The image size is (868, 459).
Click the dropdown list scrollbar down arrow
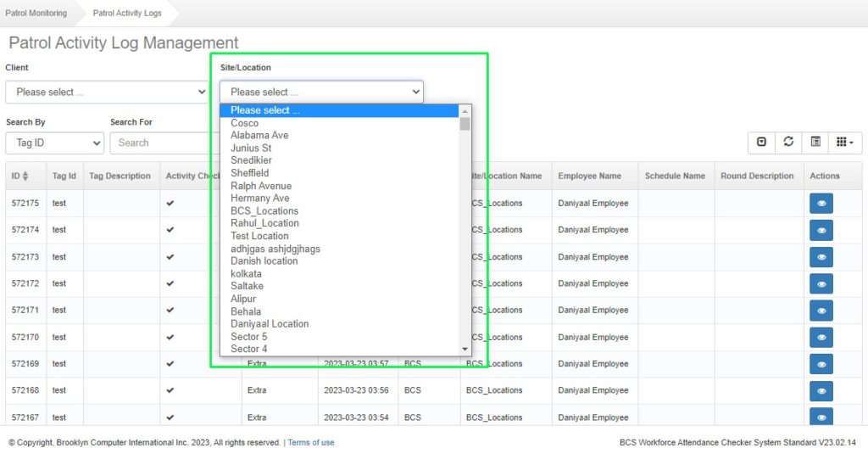point(465,349)
